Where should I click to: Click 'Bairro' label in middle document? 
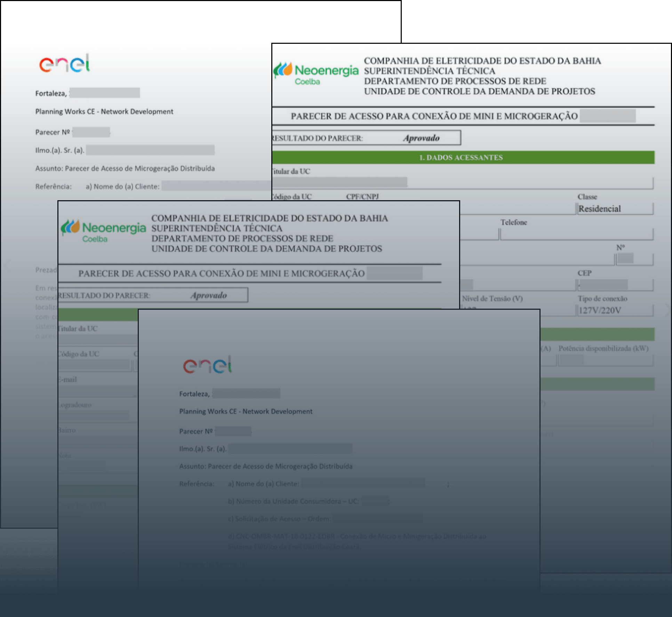[67, 430]
